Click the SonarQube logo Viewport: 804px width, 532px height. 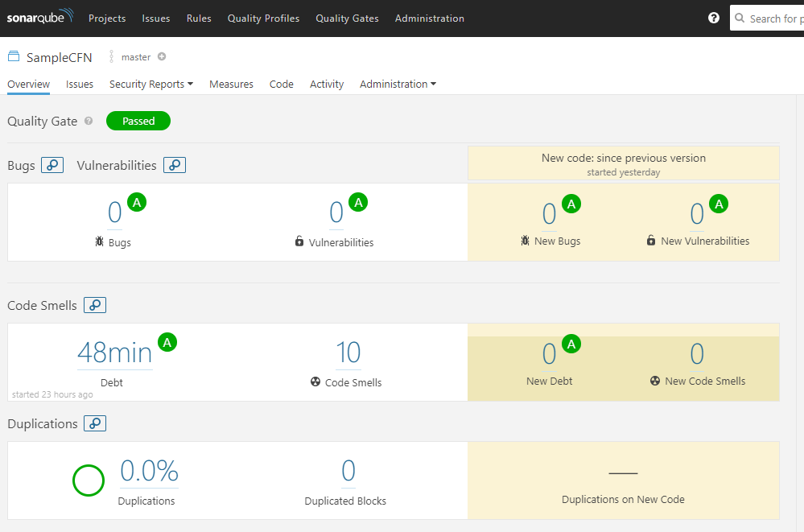40,17
